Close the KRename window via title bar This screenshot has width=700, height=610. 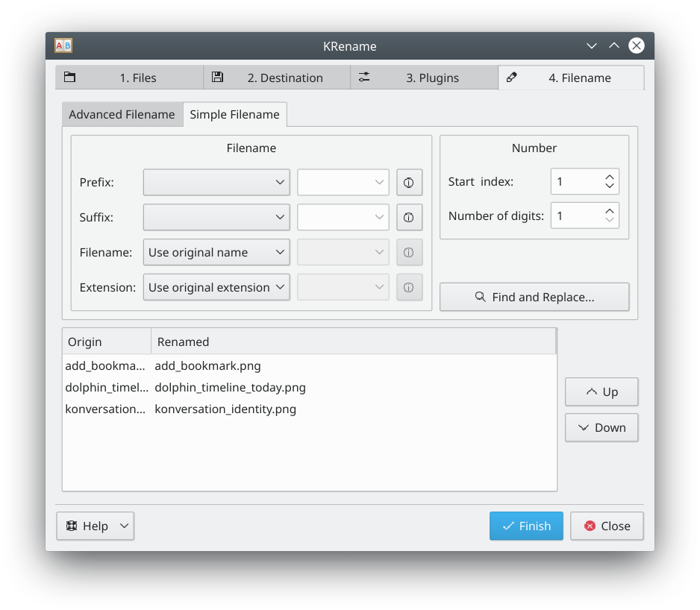click(636, 45)
